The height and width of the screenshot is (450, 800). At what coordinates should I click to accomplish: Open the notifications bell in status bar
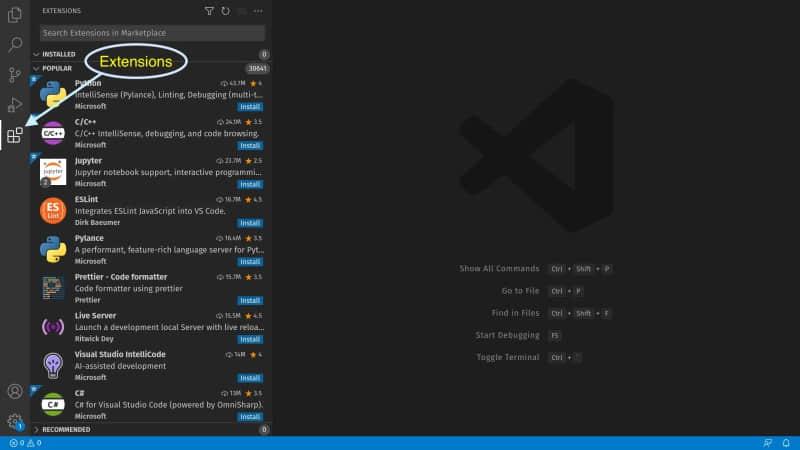(787, 443)
